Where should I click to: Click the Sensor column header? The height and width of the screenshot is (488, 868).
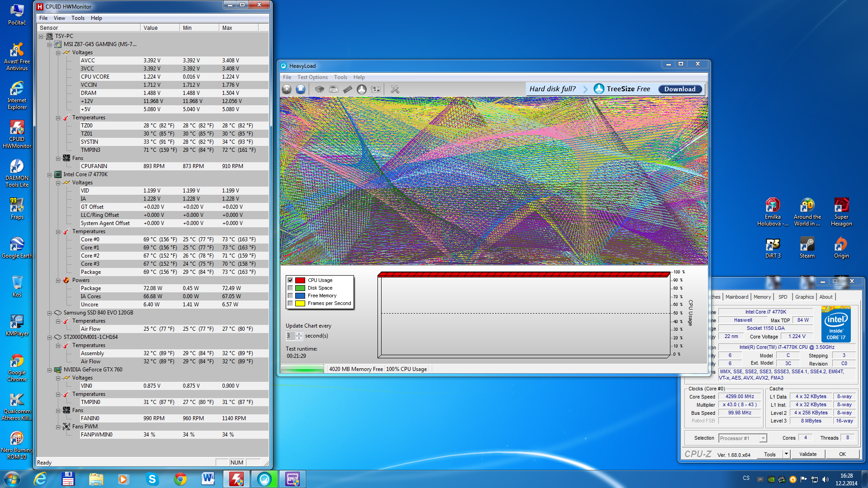click(x=89, y=28)
